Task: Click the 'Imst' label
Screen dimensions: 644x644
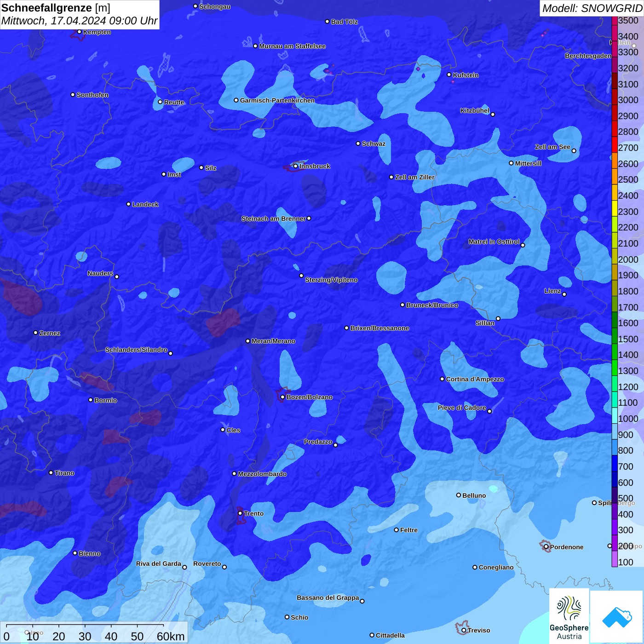Action: point(174,174)
